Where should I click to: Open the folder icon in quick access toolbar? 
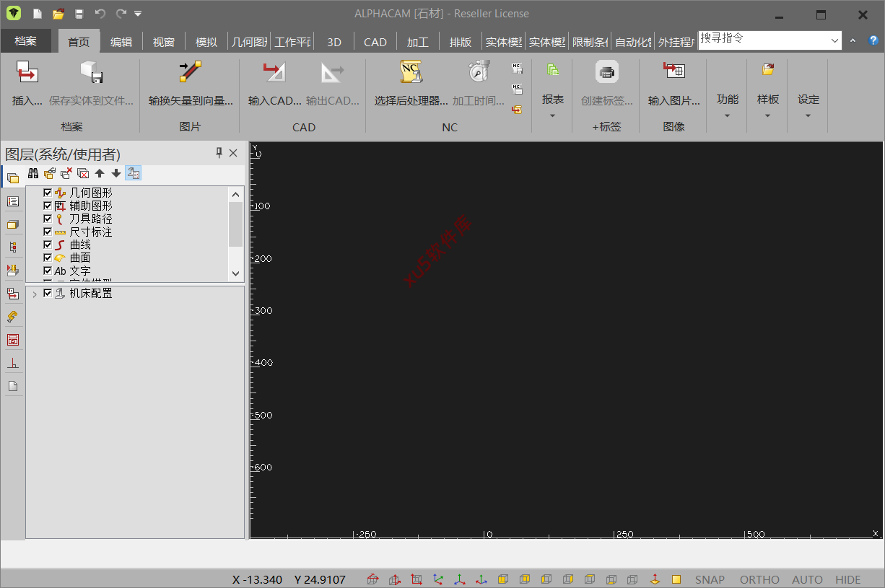pyautogui.click(x=58, y=14)
